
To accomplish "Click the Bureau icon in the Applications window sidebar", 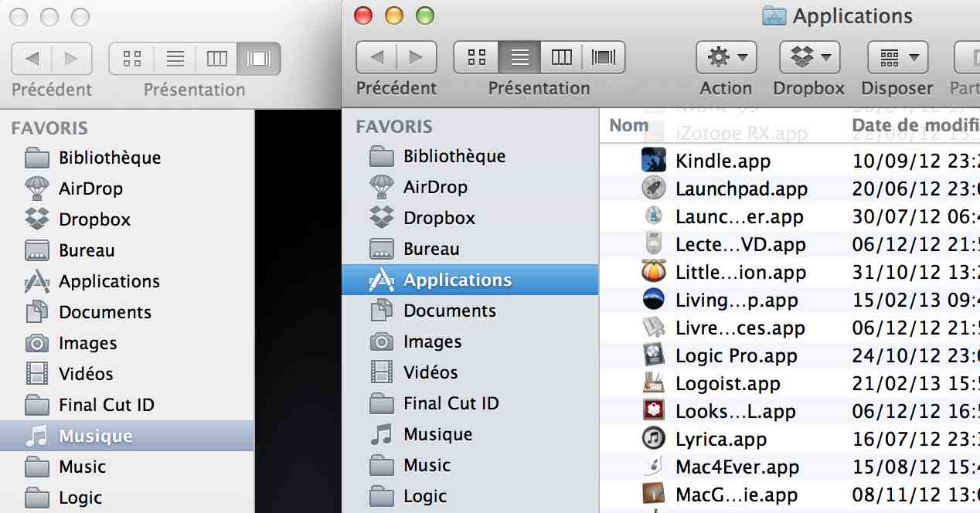I will click(382, 249).
